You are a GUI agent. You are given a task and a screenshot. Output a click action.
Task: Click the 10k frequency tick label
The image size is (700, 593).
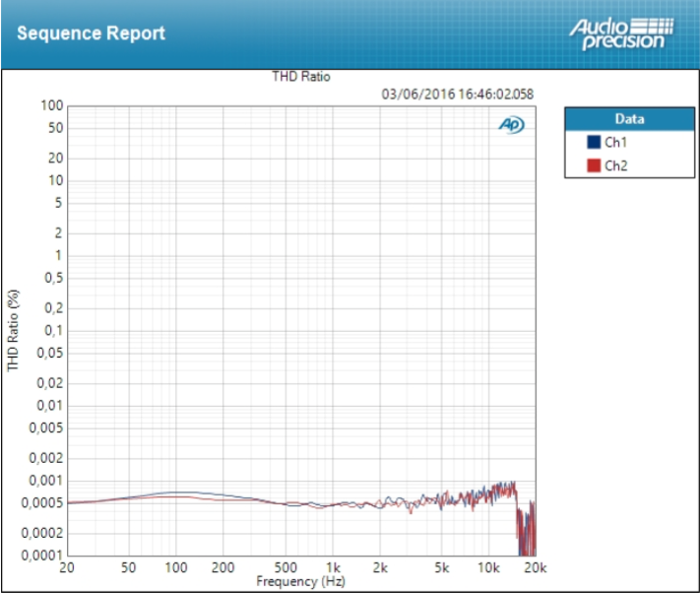point(488,567)
